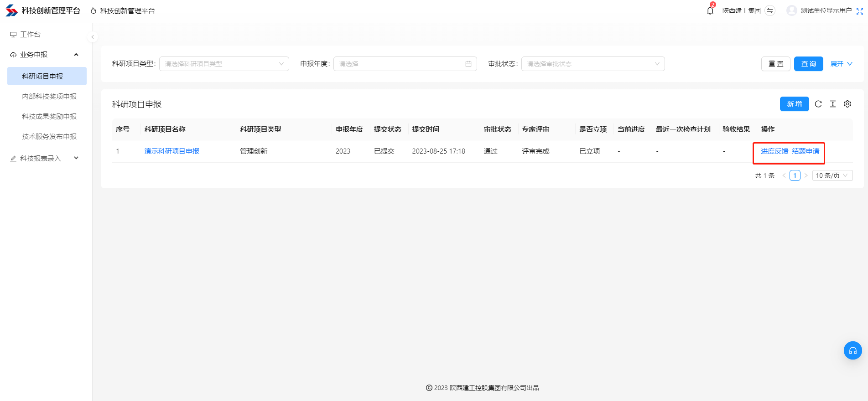868x401 pixels.
Task: Open the 审批状态 dropdown
Action: pos(593,64)
